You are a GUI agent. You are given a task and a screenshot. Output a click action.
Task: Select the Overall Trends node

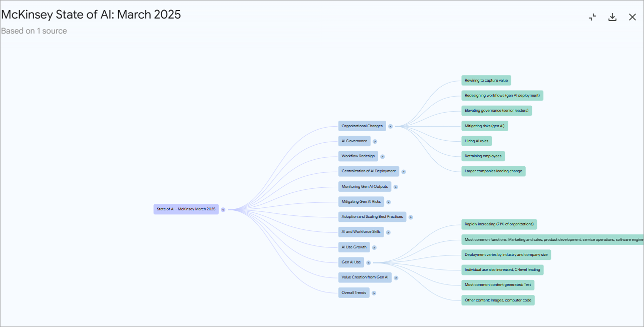point(354,292)
